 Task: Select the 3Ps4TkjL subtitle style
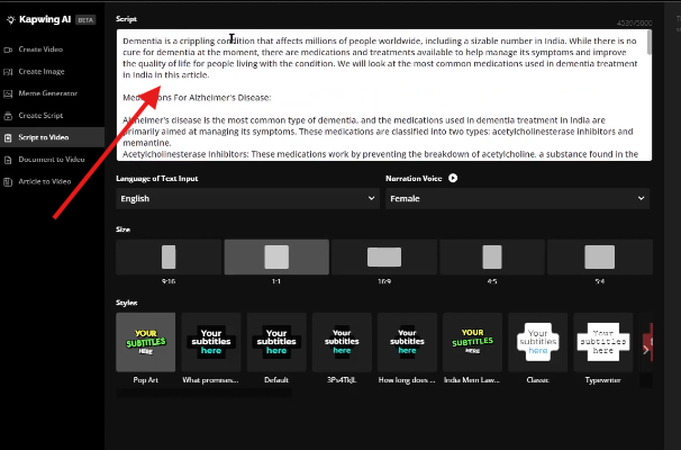tap(342, 342)
